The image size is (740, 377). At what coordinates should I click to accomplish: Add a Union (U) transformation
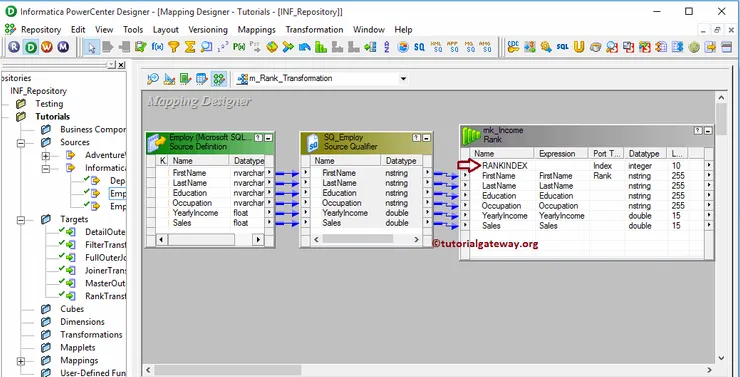pos(579,47)
